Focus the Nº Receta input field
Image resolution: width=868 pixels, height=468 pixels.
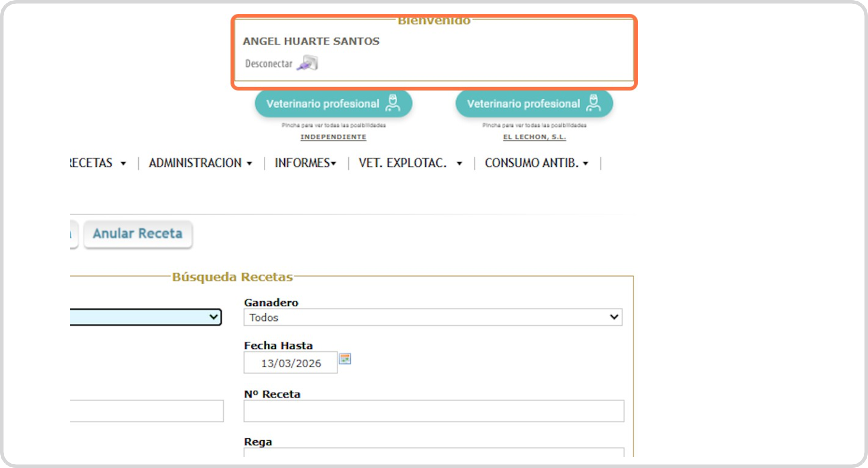(434, 411)
